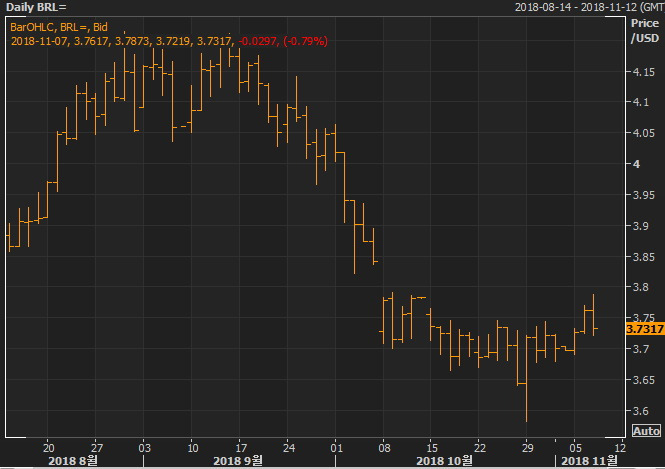Click the 3.6 price axis label
Image resolution: width=665 pixels, height=469 pixels.
tap(641, 410)
